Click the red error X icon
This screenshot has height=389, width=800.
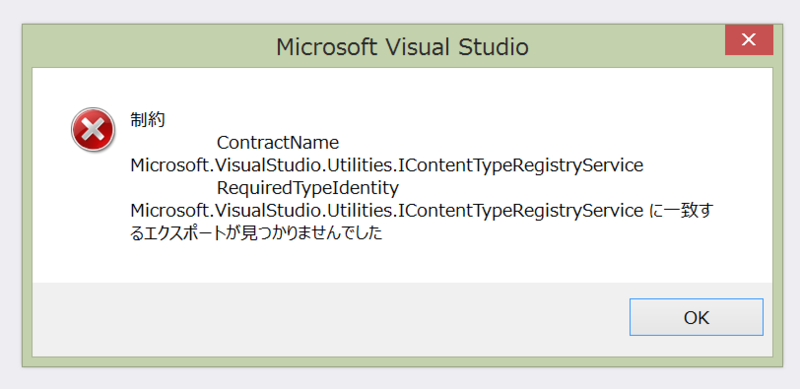point(93,130)
